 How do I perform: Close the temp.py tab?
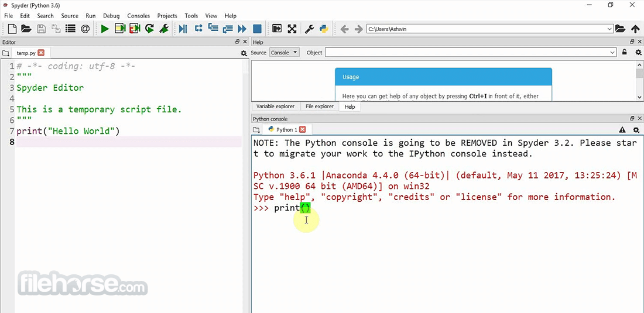click(41, 53)
